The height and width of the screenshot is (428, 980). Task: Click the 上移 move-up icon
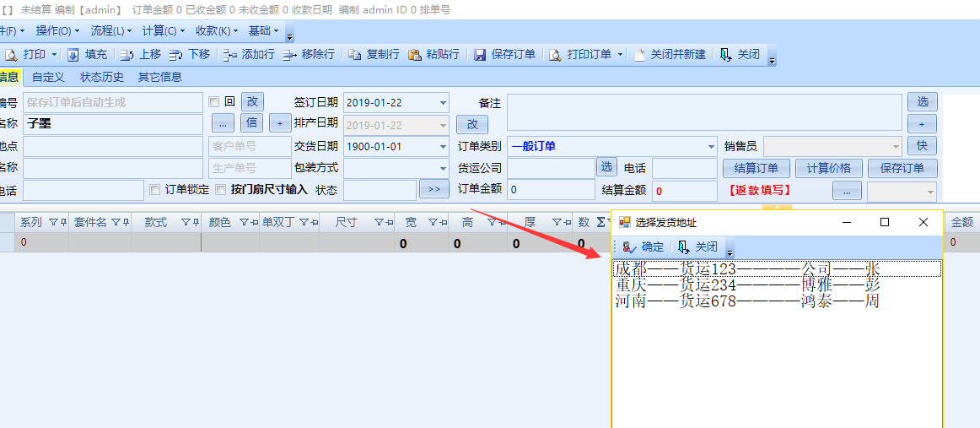(127, 54)
